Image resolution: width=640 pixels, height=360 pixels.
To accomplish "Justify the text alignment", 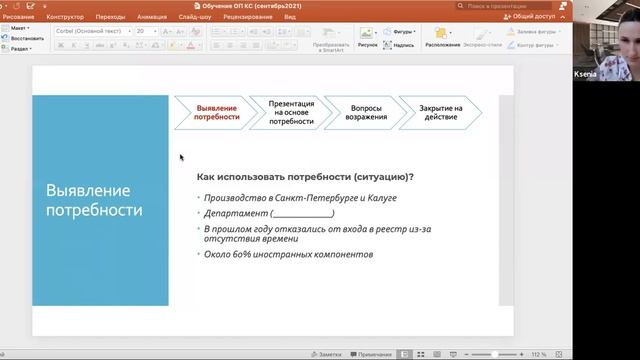I will point(256,45).
